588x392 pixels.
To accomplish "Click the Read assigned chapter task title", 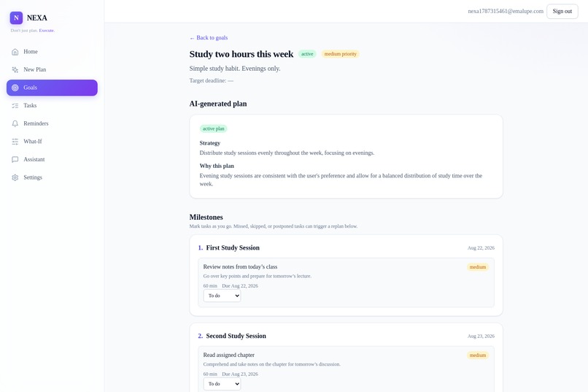I will pyautogui.click(x=229, y=356).
